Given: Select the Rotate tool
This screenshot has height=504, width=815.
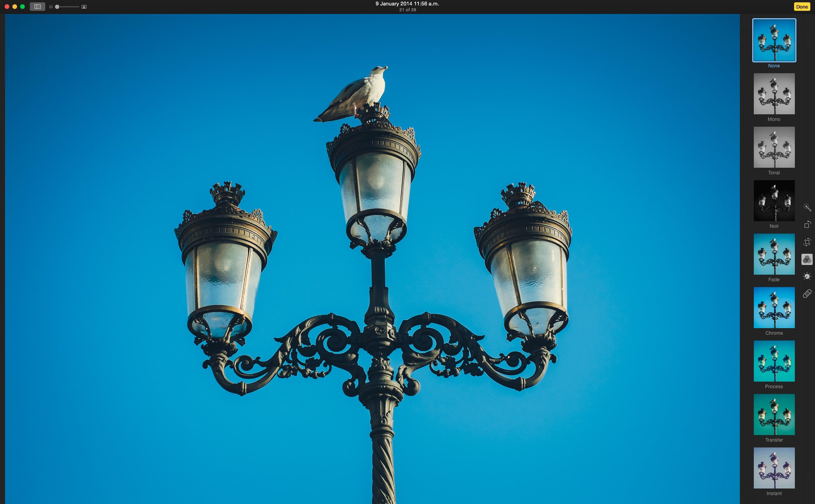Looking at the screenshot, I should 807,225.
